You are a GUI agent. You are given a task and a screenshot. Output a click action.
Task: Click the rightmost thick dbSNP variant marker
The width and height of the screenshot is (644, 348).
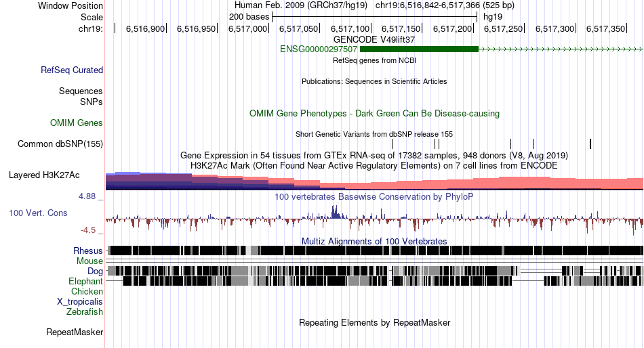(x=590, y=144)
